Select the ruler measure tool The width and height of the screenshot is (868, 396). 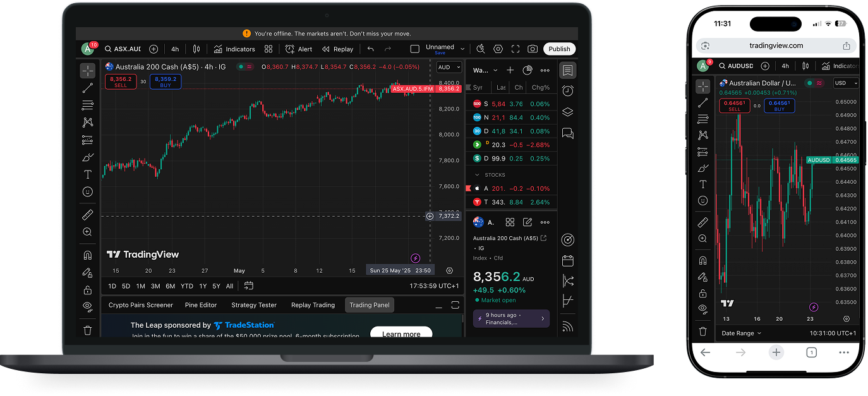pyautogui.click(x=88, y=215)
